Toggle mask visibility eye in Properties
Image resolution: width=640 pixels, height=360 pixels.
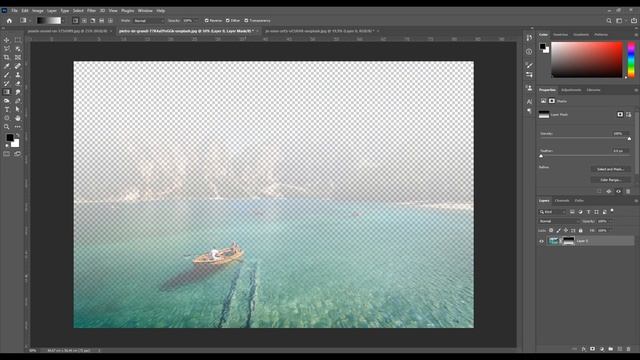coord(618,191)
